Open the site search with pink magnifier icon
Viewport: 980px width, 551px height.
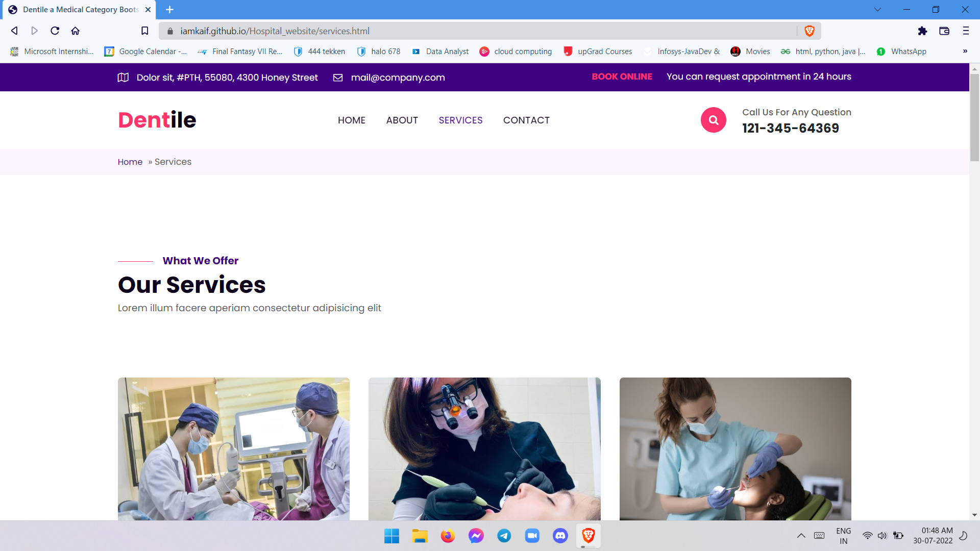[x=713, y=120]
